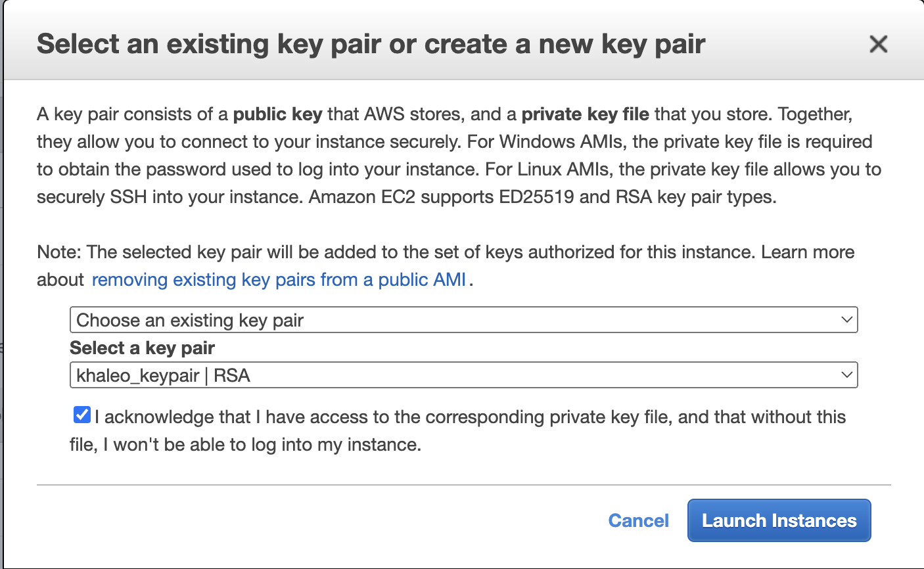Close the key pair dialog using X
This screenshot has width=924, height=569.
(878, 44)
